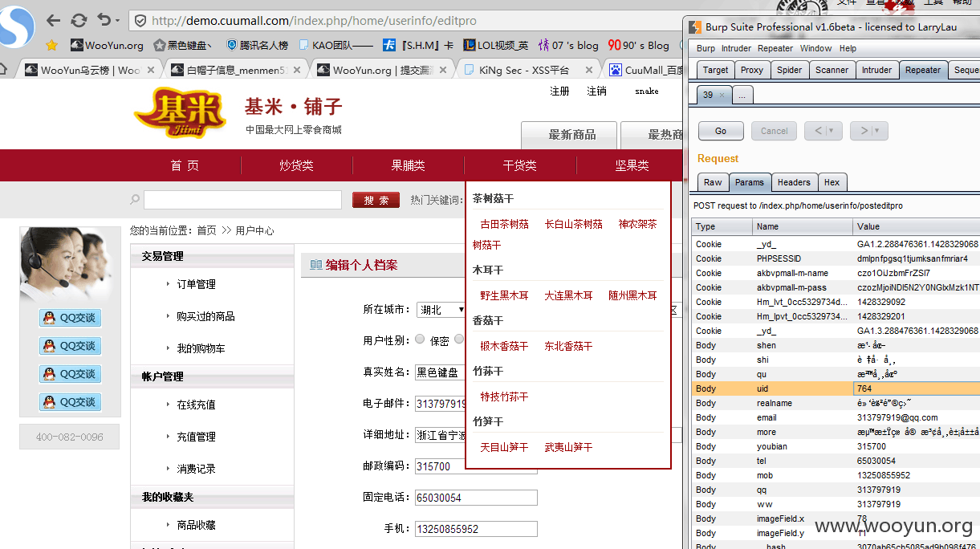This screenshot has width=980, height=549.
Task: Close the 白帽子信息_menmen browser tab
Action: (x=296, y=70)
